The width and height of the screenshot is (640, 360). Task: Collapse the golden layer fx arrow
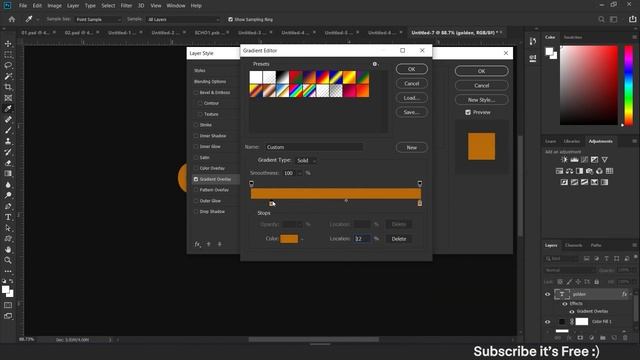coord(631,294)
